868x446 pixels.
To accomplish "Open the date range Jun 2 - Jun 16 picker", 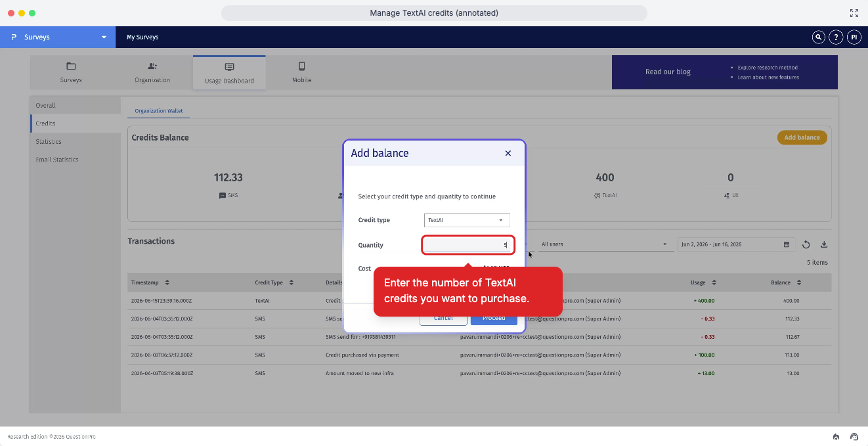I will coord(736,244).
